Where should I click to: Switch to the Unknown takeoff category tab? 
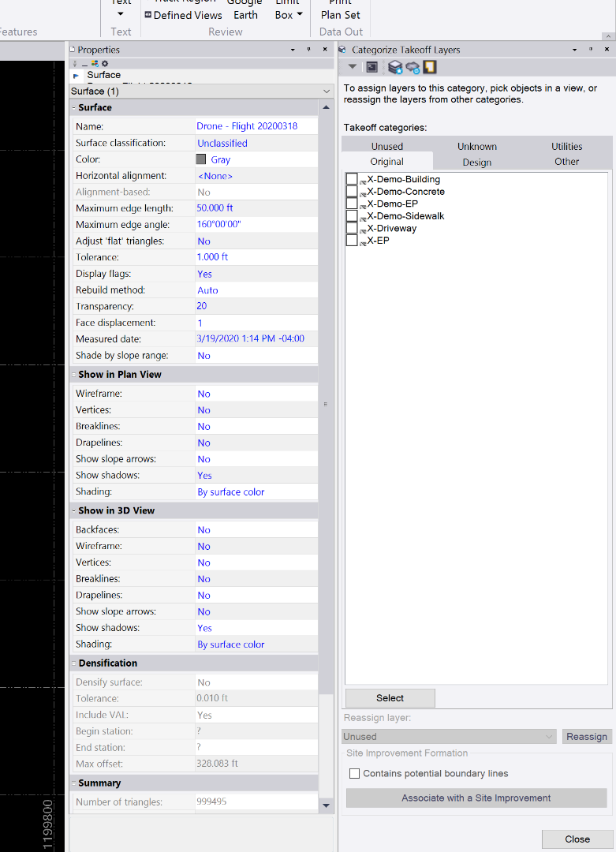[477, 146]
